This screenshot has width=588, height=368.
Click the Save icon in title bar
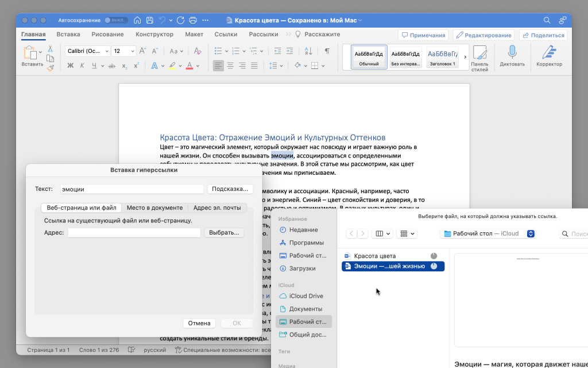coord(149,20)
